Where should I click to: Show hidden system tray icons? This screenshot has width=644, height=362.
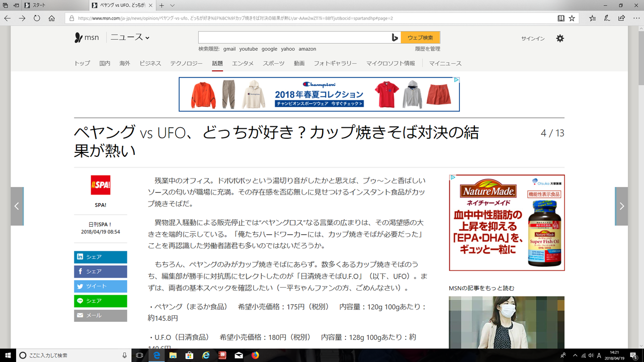click(575, 355)
